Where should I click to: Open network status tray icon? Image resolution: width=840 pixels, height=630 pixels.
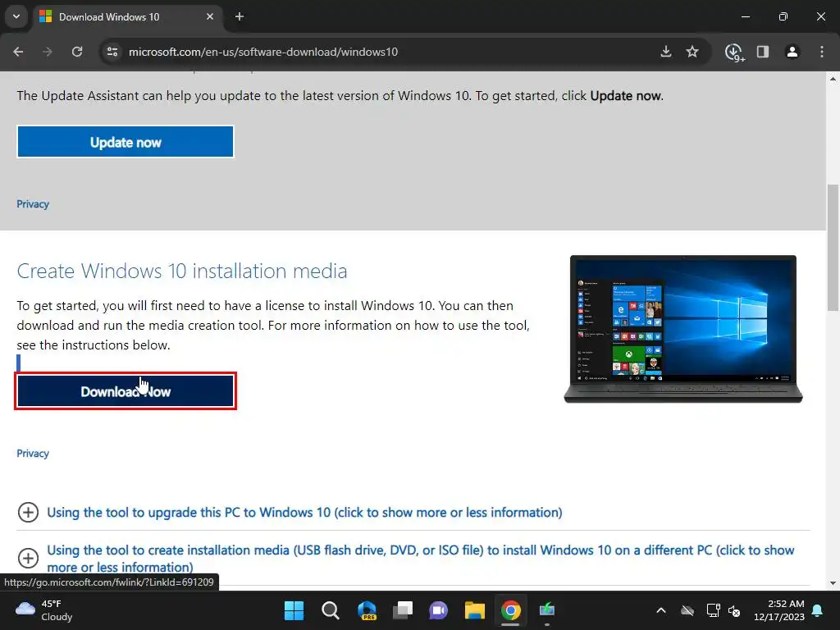tap(713, 610)
